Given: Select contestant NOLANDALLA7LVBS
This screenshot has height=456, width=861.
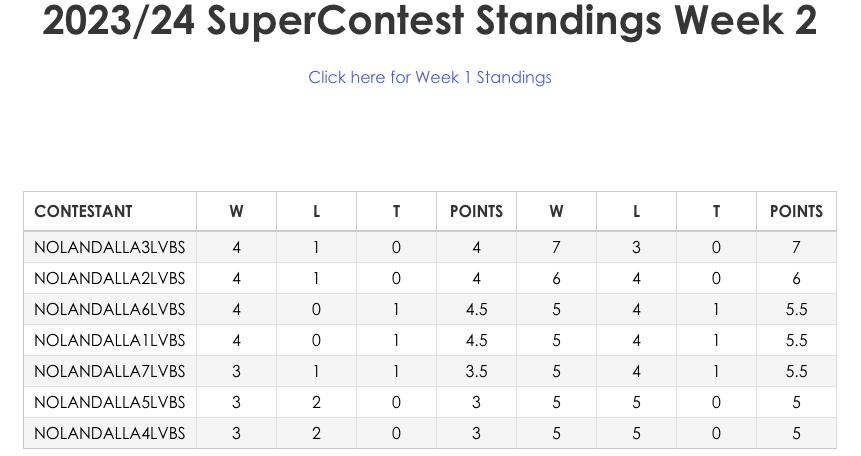Looking at the screenshot, I should click(109, 371).
